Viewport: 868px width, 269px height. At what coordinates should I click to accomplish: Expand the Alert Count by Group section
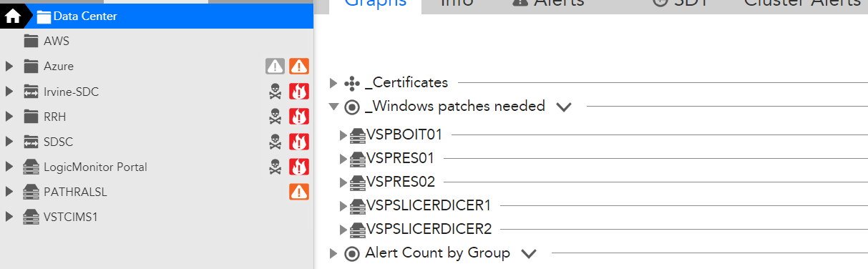(333, 253)
